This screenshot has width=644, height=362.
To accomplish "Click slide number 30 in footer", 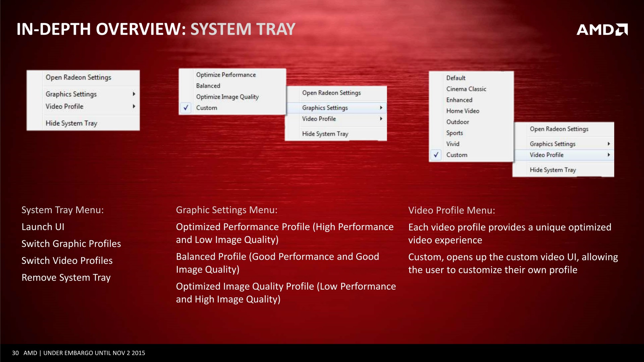I will (15, 353).
